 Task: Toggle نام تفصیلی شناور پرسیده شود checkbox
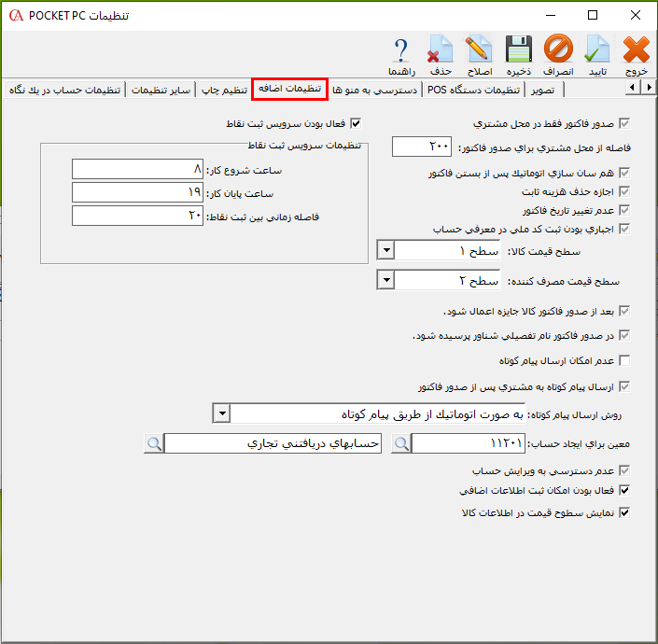(624, 335)
